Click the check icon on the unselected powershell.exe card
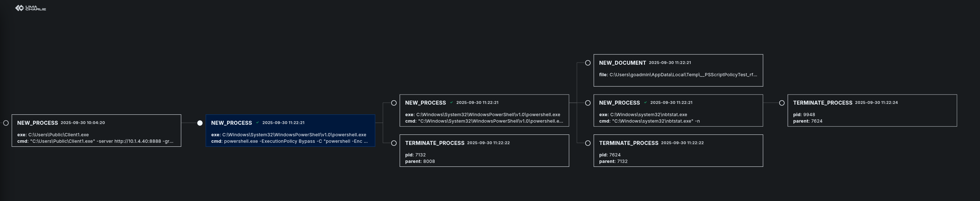The height and width of the screenshot is (201, 980). pos(452,102)
